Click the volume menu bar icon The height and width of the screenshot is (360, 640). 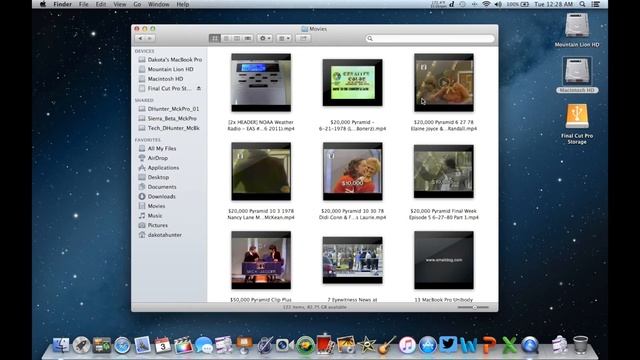[x=498, y=4]
